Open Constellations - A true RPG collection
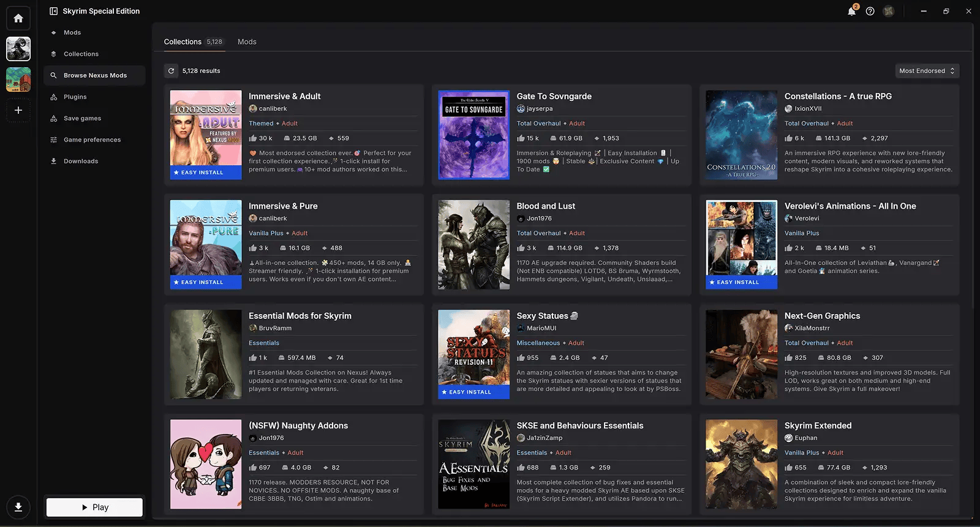The image size is (980, 527). [838, 96]
